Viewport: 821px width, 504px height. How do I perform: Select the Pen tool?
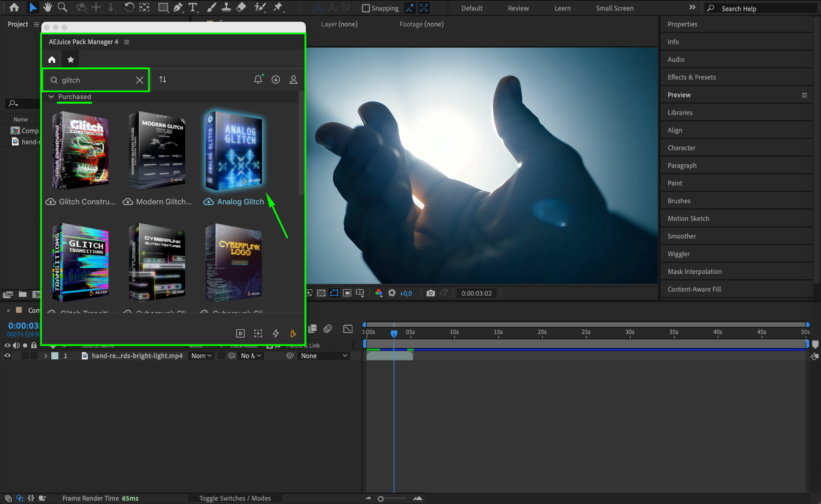pos(178,7)
